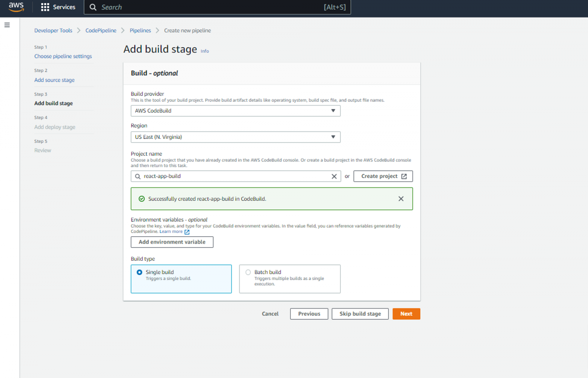Click Skip build stage
The image size is (588, 378).
click(x=360, y=314)
